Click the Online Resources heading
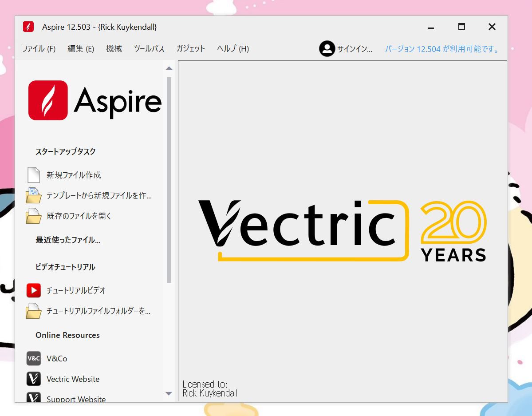The height and width of the screenshot is (416, 532). (67, 335)
